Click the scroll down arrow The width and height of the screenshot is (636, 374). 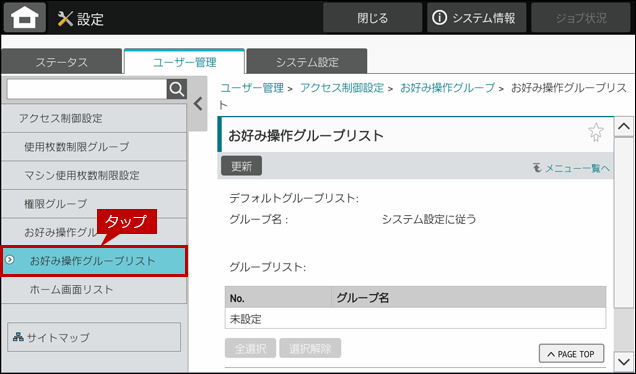point(624,360)
